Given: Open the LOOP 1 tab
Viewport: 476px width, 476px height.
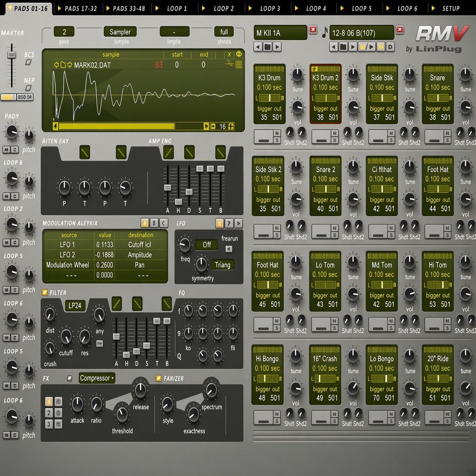Looking at the screenshot, I should 174,8.
